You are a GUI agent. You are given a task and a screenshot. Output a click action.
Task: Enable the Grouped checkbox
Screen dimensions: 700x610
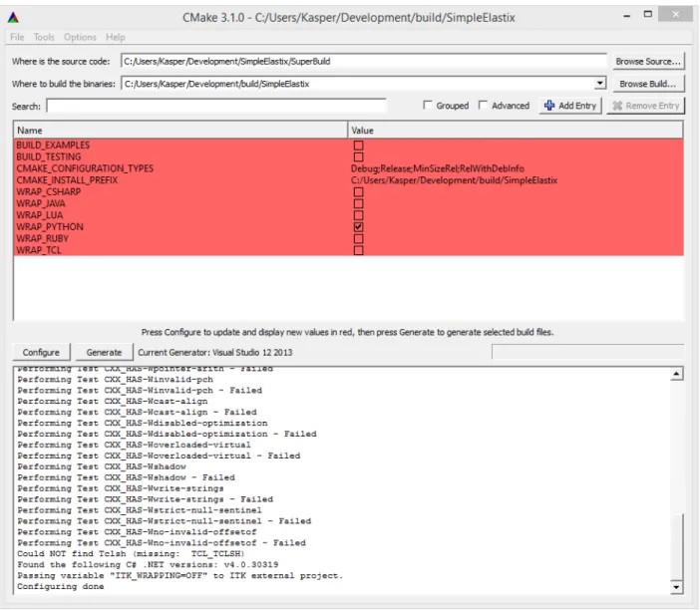click(428, 106)
